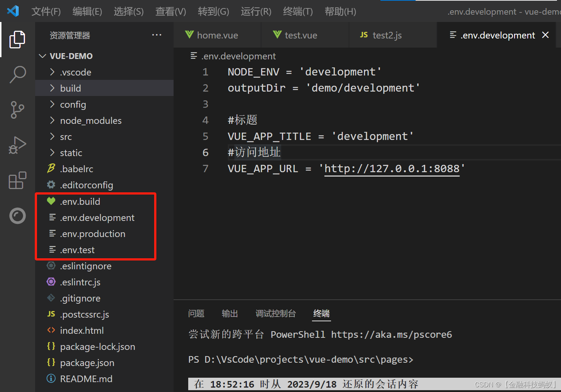Open the 选择(S) menu
The width and height of the screenshot is (561, 392).
[x=129, y=12]
